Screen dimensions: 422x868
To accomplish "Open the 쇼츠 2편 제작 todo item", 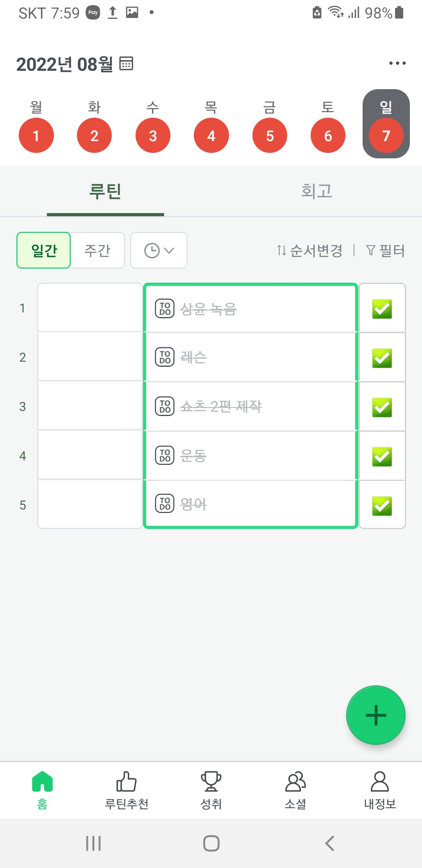I will [x=250, y=407].
